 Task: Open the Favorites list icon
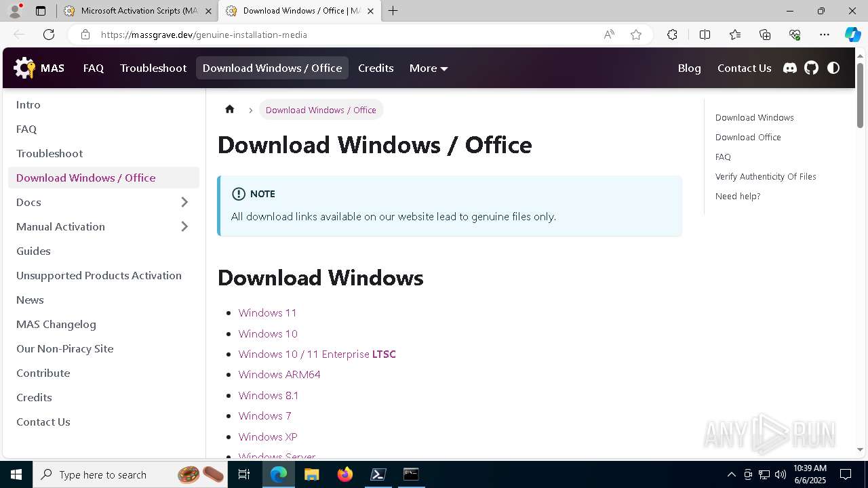[x=735, y=35]
